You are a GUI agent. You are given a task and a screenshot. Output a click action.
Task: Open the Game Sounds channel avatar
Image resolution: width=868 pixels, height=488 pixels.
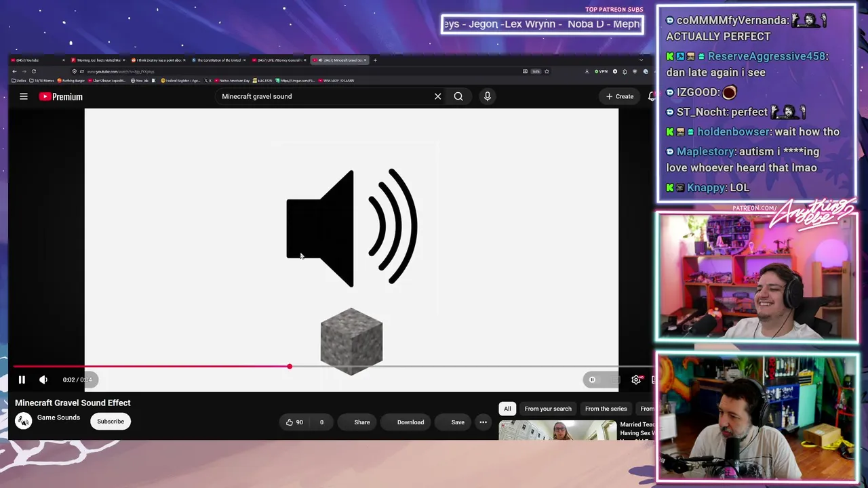[24, 421]
